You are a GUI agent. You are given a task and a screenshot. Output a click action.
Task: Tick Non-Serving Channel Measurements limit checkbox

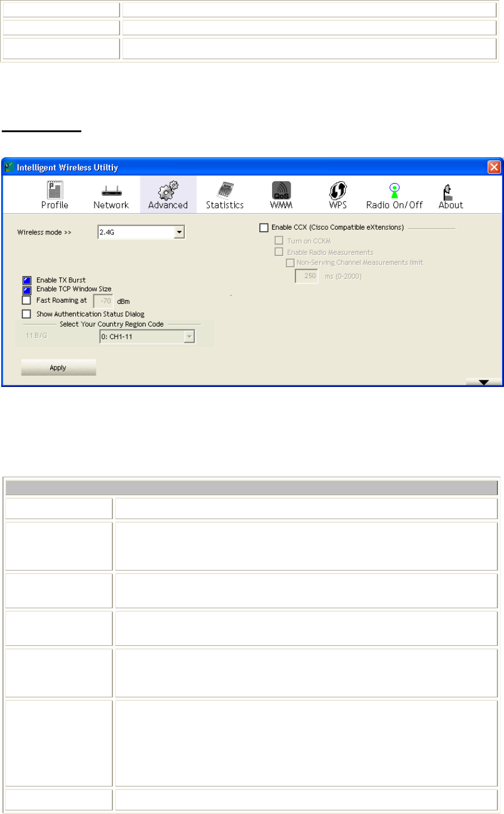point(291,262)
